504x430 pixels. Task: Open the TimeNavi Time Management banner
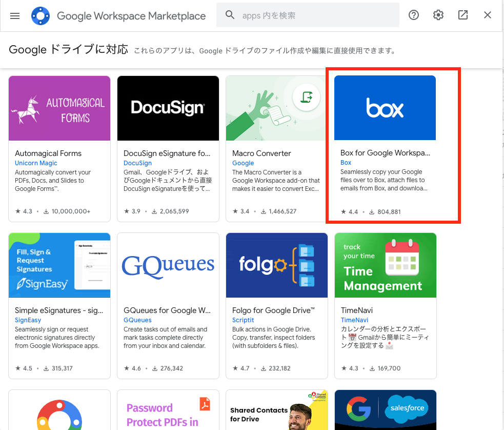386,265
